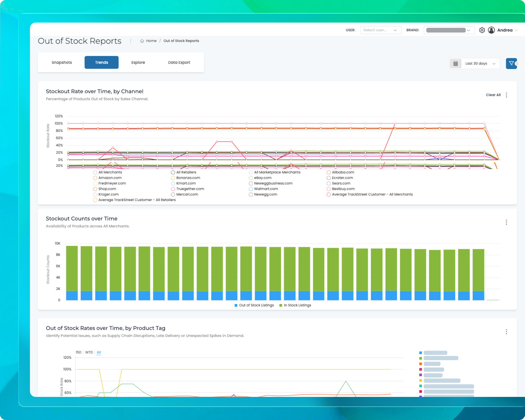
Task: Open settings gear icon
Action: (x=482, y=30)
